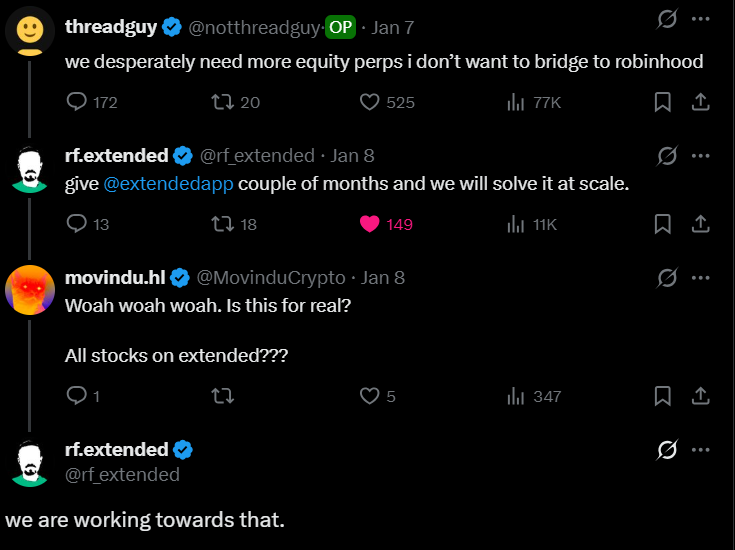Reply to movindu.hl's Woah woah post
The height and width of the screenshot is (550, 735).
[82, 396]
